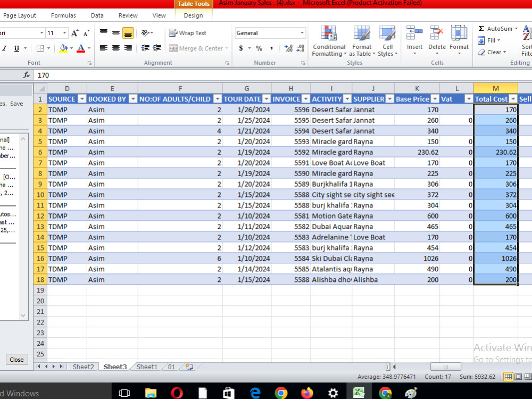Decrease the cell indent
This screenshot has width=532, height=399.
pyautogui.click(x=145, y=48)
